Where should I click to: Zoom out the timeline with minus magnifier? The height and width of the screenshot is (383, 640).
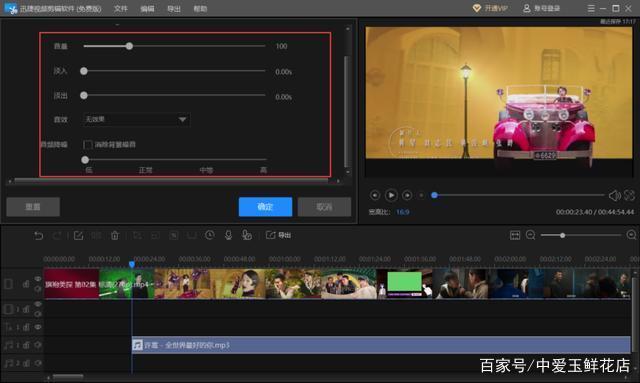pyautogui.click(x=531, y=235)
